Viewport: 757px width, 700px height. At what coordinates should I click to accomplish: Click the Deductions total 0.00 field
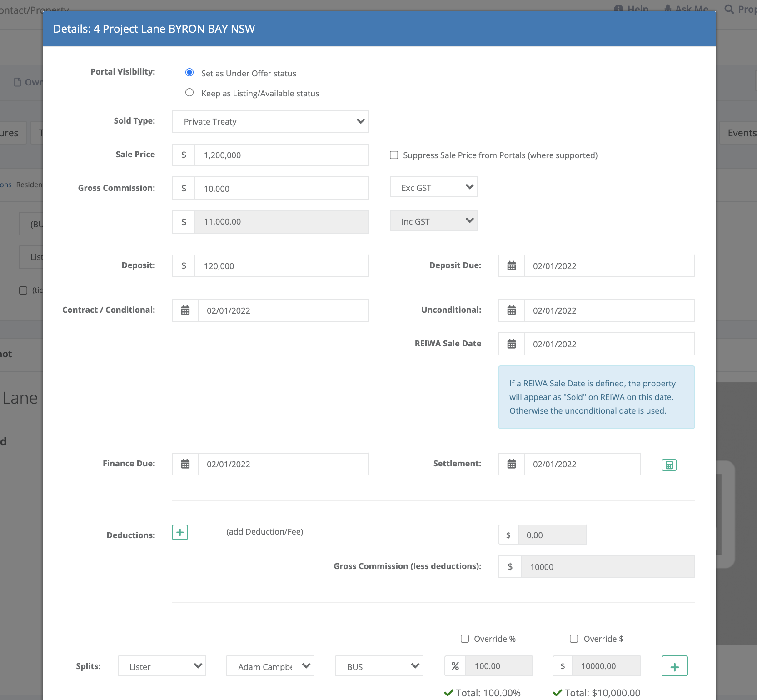pos(553,535)
